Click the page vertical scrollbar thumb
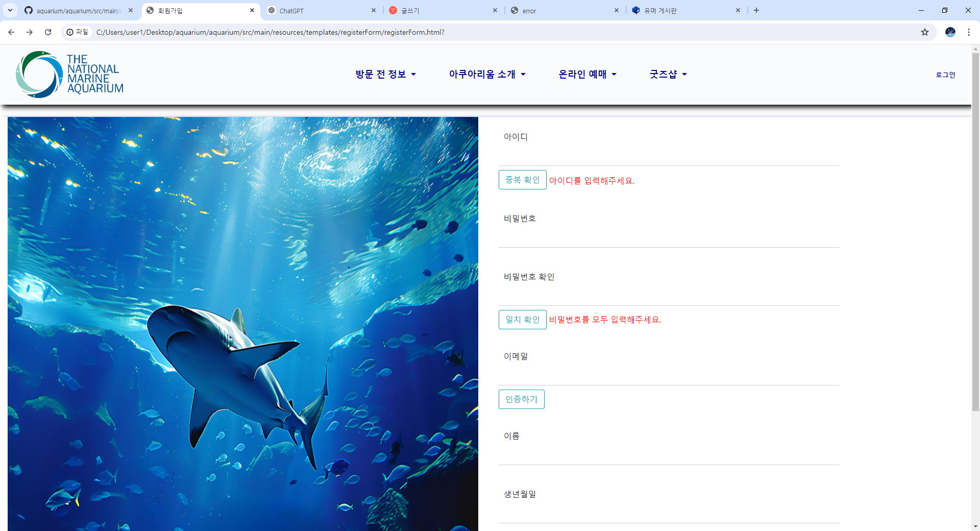The height and width of the screenshot is (531, 980). (975, 232)
